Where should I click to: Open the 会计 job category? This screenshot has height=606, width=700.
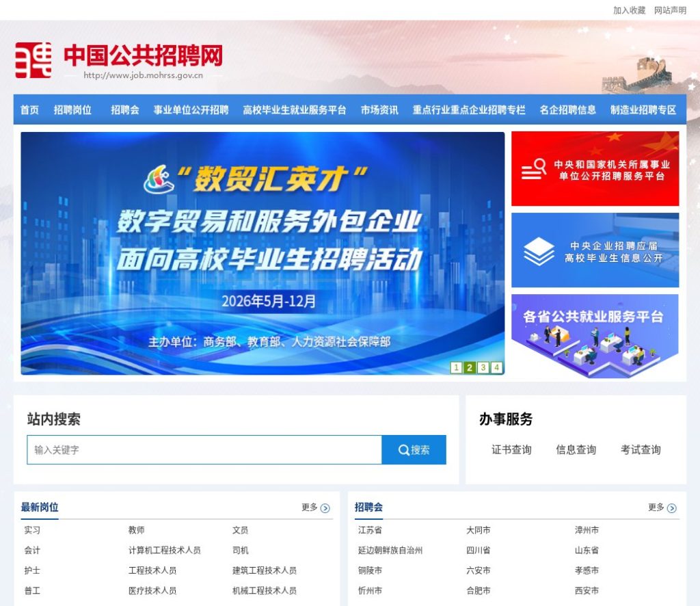[32, 550]
